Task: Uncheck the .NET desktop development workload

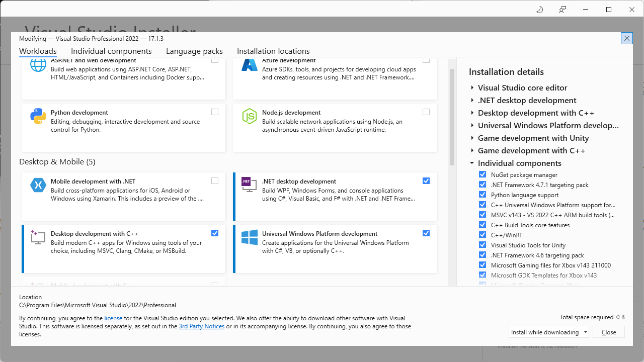Action: click(426, 181)
